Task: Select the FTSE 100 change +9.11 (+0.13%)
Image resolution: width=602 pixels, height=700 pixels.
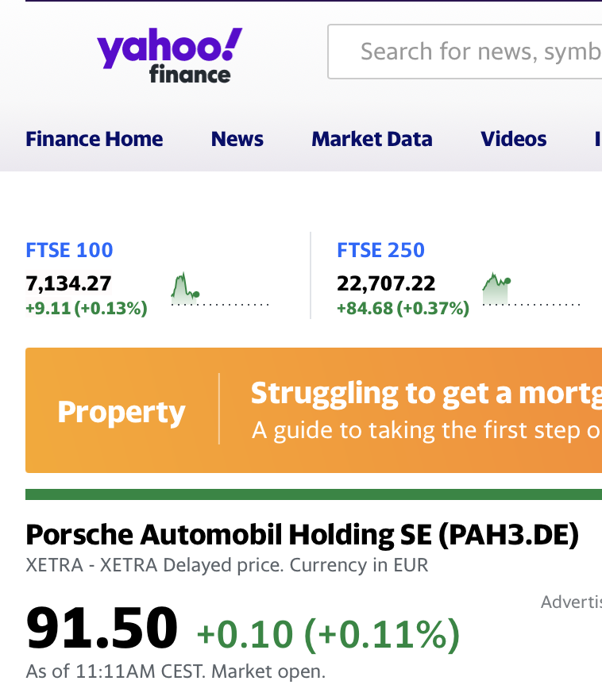Action: [x=87, y=308]
